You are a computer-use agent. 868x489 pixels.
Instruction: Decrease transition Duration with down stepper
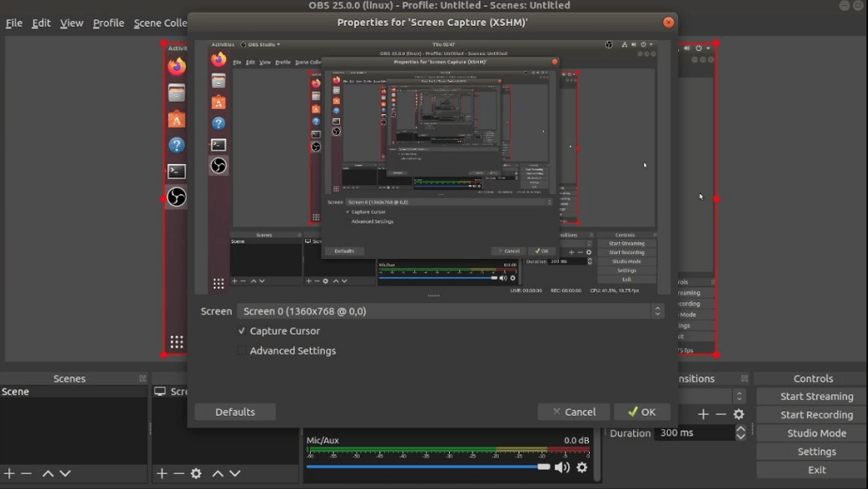tap(741, 437)
